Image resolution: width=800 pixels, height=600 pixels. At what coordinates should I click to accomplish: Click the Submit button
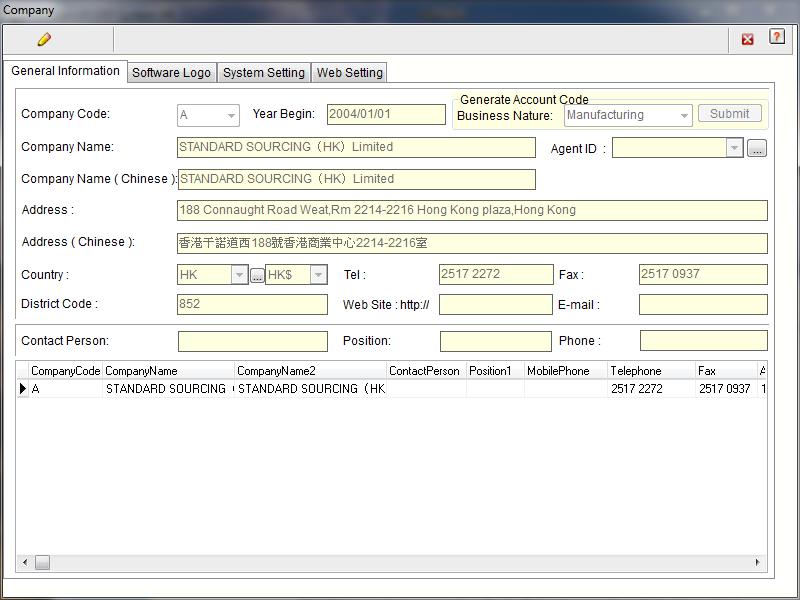(730, 113)
